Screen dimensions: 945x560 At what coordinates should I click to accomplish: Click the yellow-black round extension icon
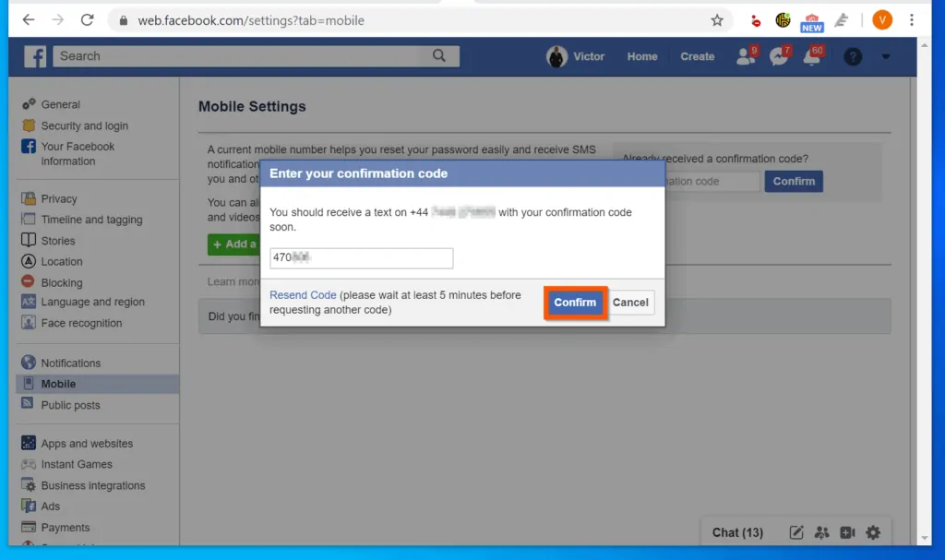pyautogui.click(x=783, y=20)
